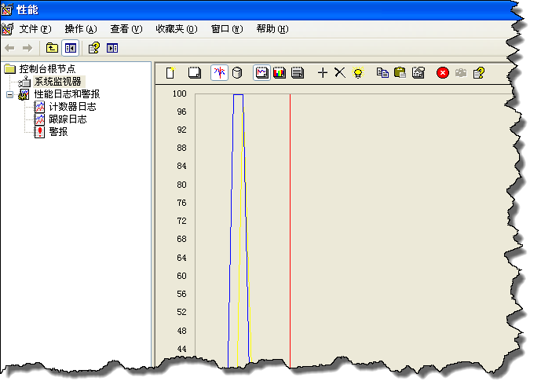Toggle the Highlight lightbulb icon
Screen dimensions: 541x392
point(358,73)
